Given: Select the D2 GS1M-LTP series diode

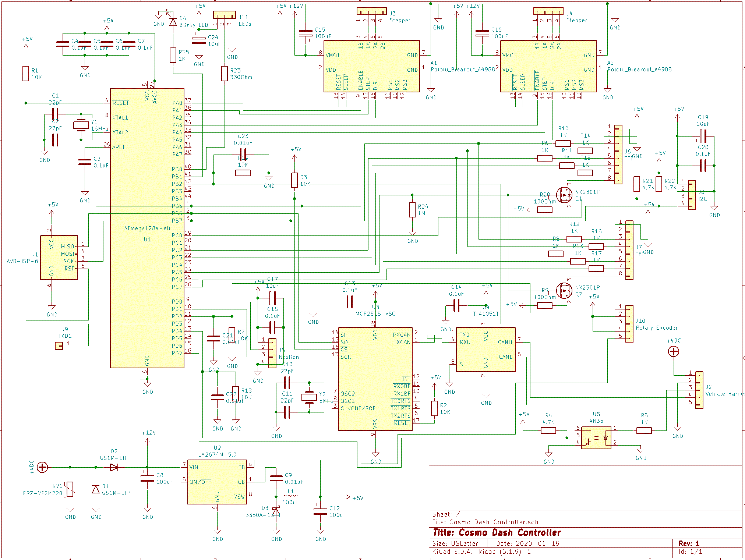Looking at the screenshot, I should pos(114,467).
